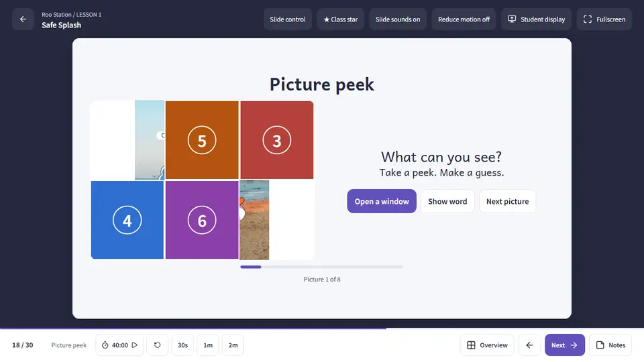Go to previous slide arrow in bottom bar
The image size is (644, 362).
(529, 345)
